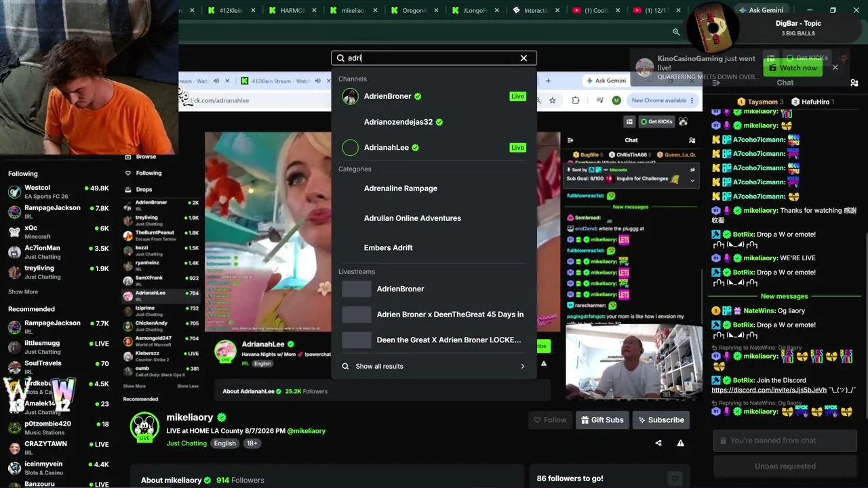The height and width of the screenshot is (488, 868).
Task: Open SoulTravels in Recommended list
Action: [x=58, y=367]
